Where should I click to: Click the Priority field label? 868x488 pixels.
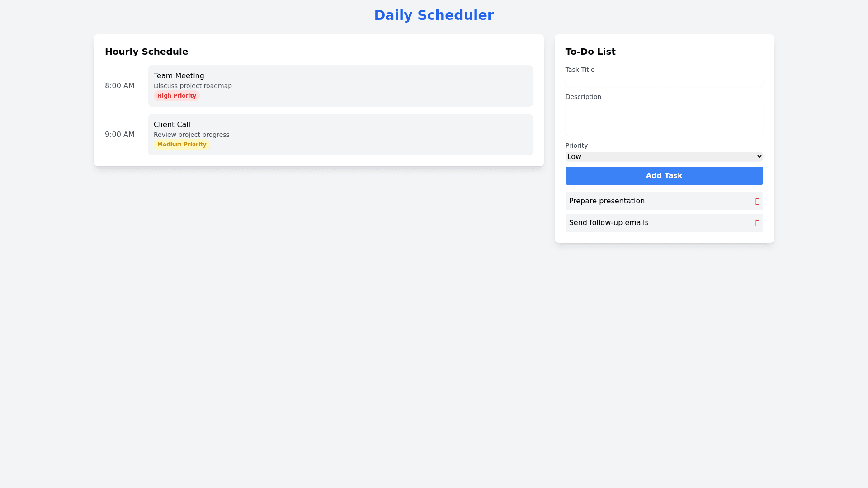576,145
